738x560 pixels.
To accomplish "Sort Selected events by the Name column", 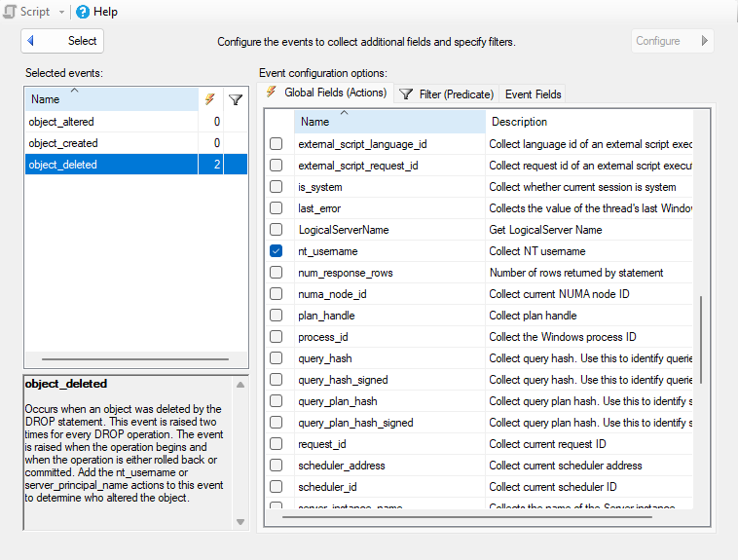I will [112, 99].
